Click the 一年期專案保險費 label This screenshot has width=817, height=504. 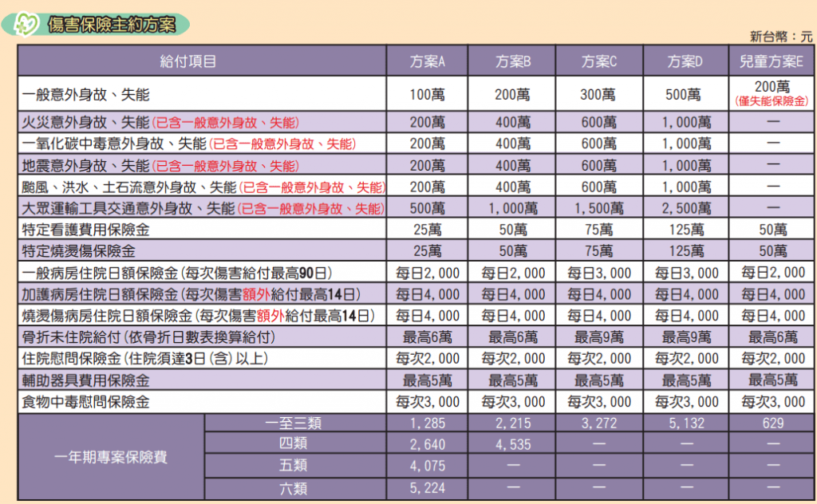(x=110, y=458)
